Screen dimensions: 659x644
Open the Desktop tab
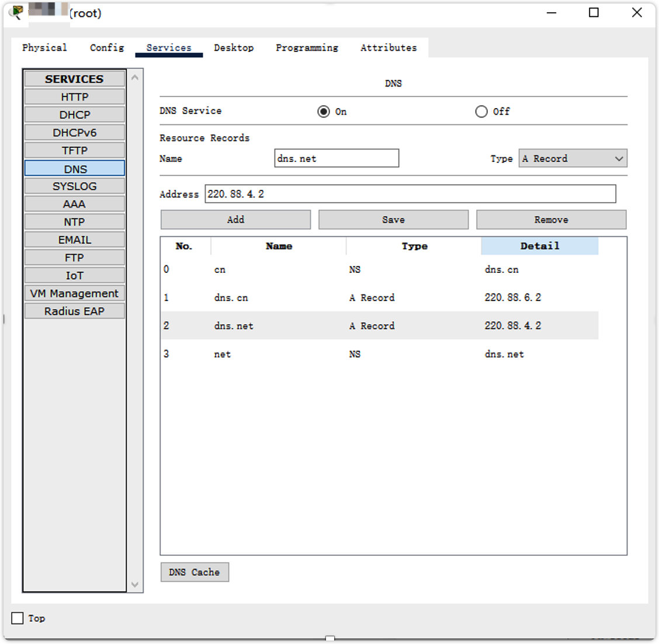(x=234, y=48)
